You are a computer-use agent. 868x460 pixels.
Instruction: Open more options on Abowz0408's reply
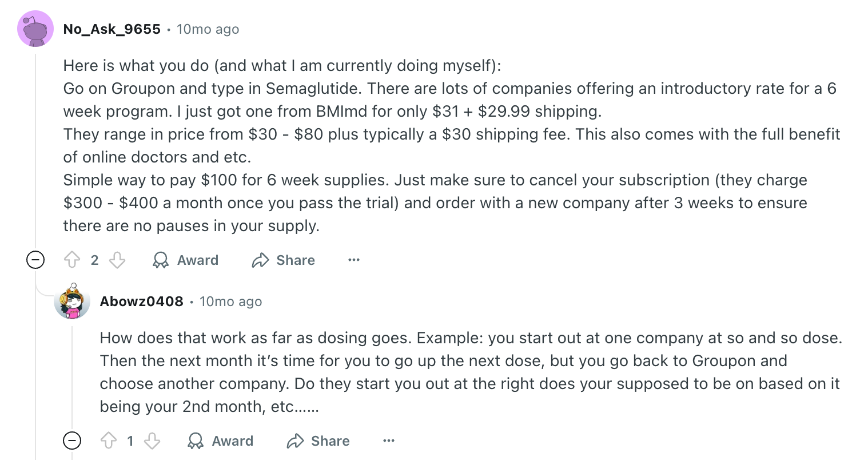[389, 441]
